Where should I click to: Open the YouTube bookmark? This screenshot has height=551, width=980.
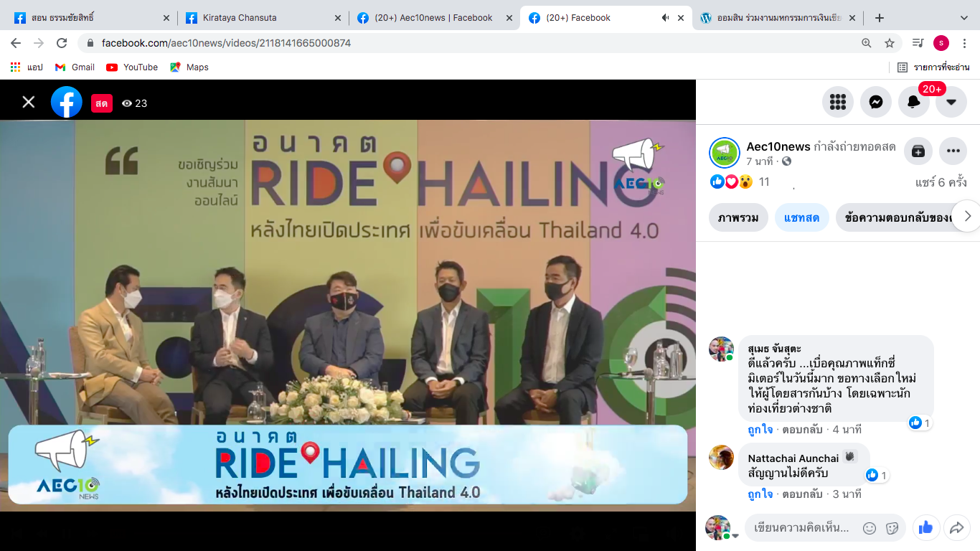[x=132, y=67]
